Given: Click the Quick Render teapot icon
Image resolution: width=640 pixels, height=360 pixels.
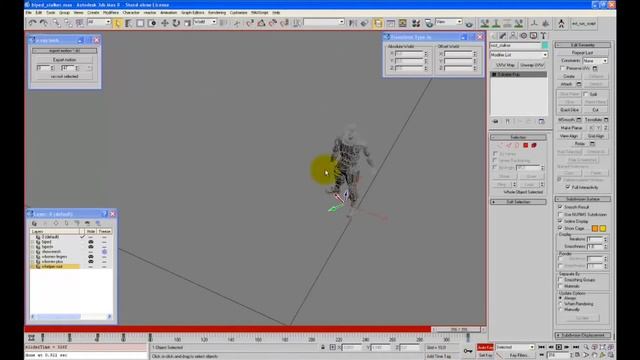Looking at the screenshot, I should [x=469, y=24].
